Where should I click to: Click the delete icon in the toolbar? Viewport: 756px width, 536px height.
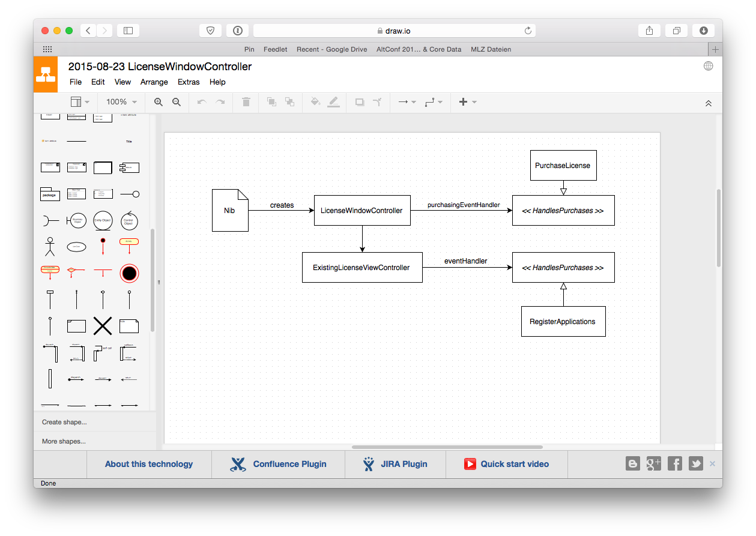pyautogui.click(x=246, y=102)
